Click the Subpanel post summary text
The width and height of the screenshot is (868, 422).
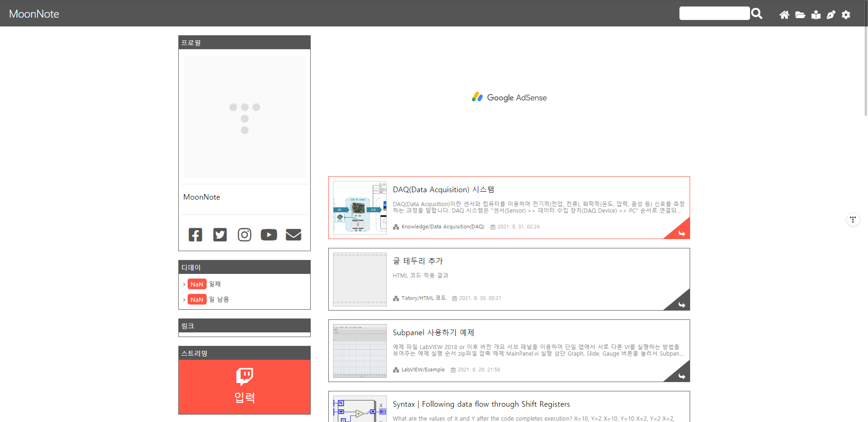(538, 351)
